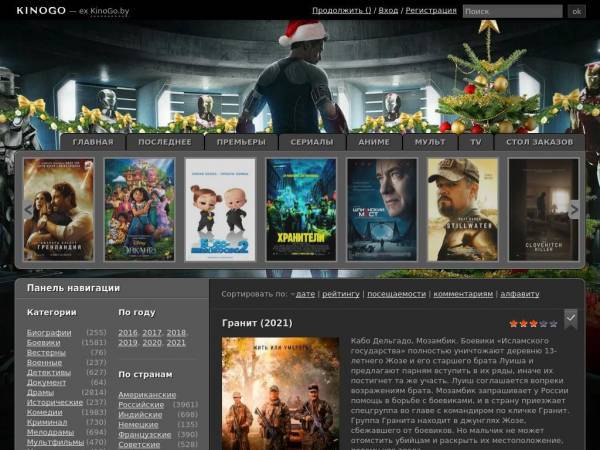Sort listings by дате
Viewport: 600px width, 450px height.
click(305, 294)
